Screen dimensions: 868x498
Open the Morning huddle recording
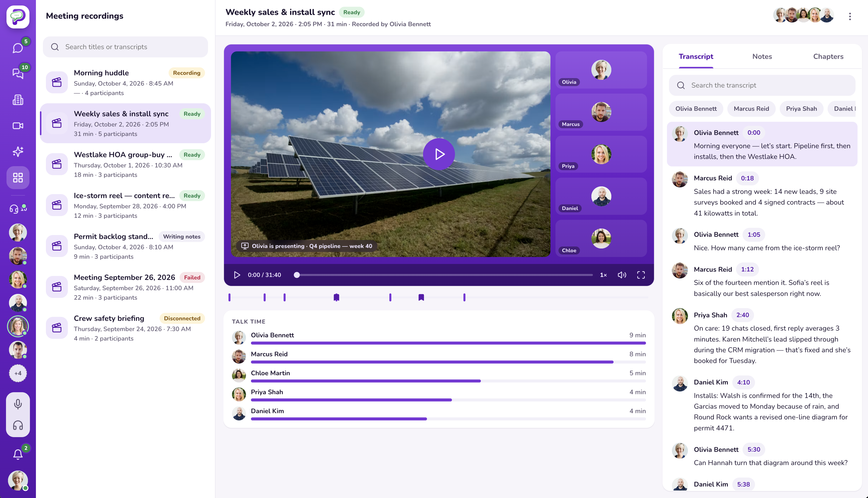pos(125,82)
